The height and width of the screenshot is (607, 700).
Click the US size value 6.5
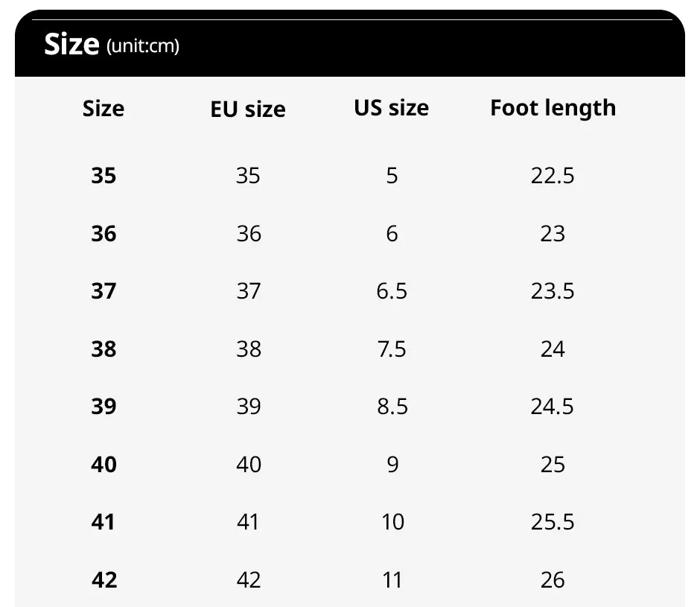click(392, 291)
